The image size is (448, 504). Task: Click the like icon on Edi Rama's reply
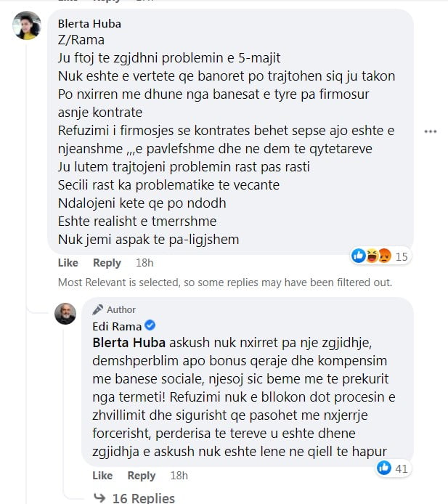pos(383,468)
